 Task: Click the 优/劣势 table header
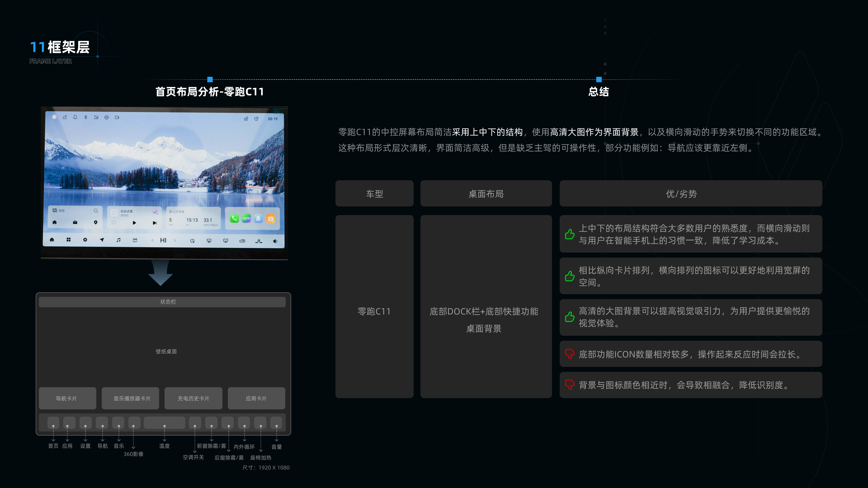click(691, 193)
